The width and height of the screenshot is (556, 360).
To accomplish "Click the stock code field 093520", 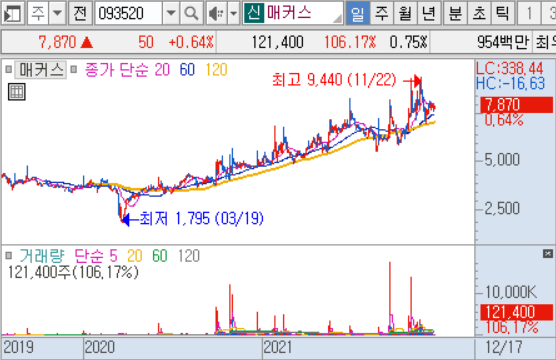I will 128,13.
